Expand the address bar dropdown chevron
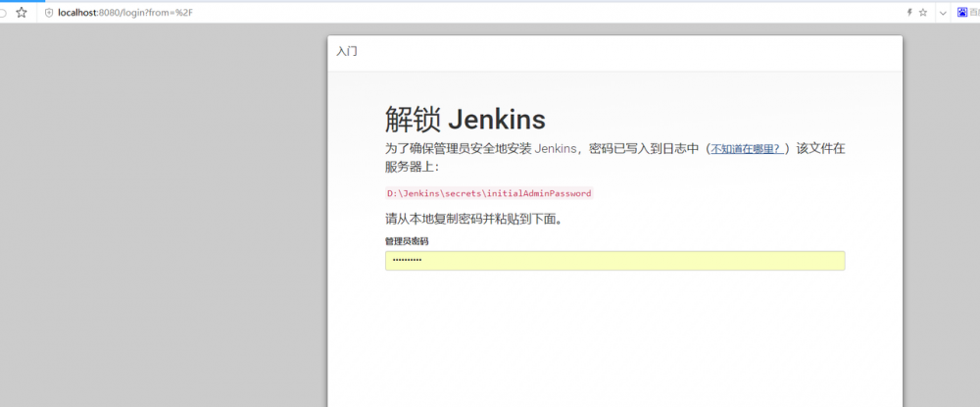This screenshot has width=980, height=407. 943,13
